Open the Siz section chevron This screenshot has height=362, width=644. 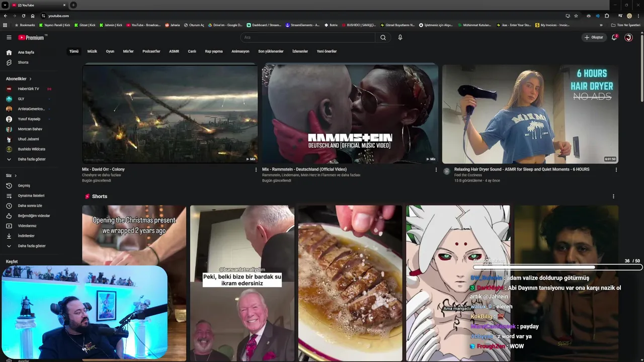click(x=16, y=175)
